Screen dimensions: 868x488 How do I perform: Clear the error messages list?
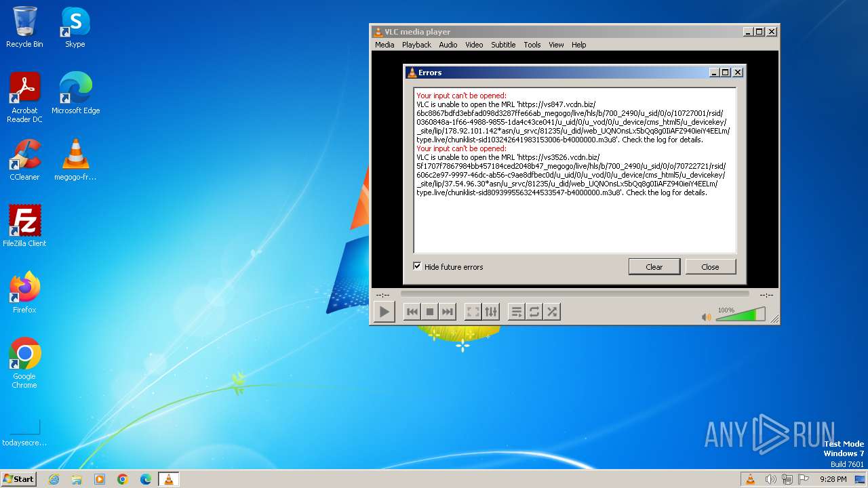tap(654, 266)
